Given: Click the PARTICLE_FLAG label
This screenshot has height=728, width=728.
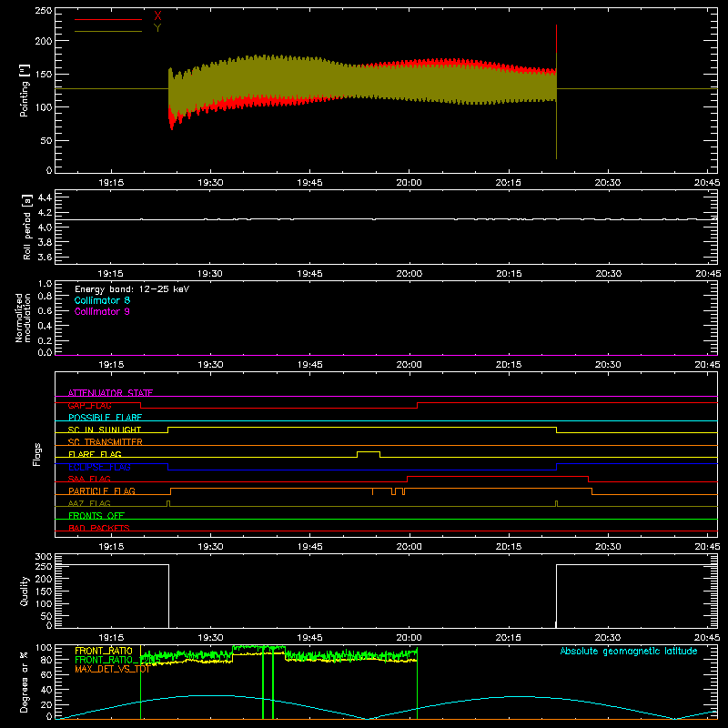Looking at the screenshot, I should click(102, 490).
